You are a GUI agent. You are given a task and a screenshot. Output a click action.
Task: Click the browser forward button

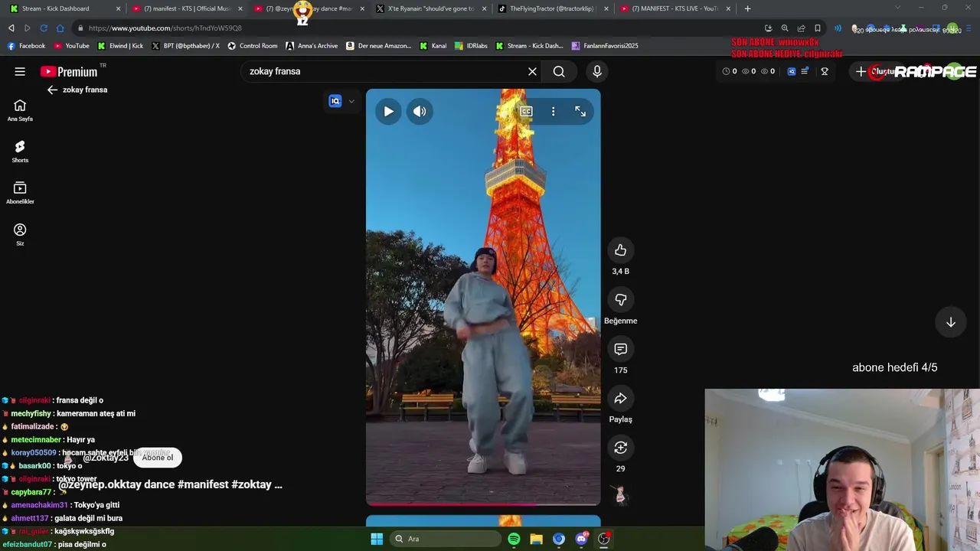tap(27, 28)
